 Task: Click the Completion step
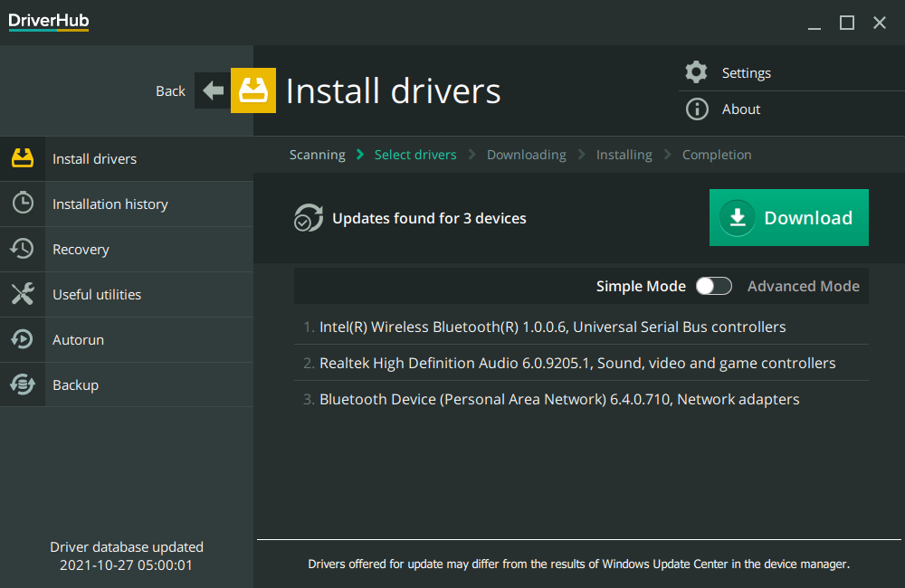point(717,155)
